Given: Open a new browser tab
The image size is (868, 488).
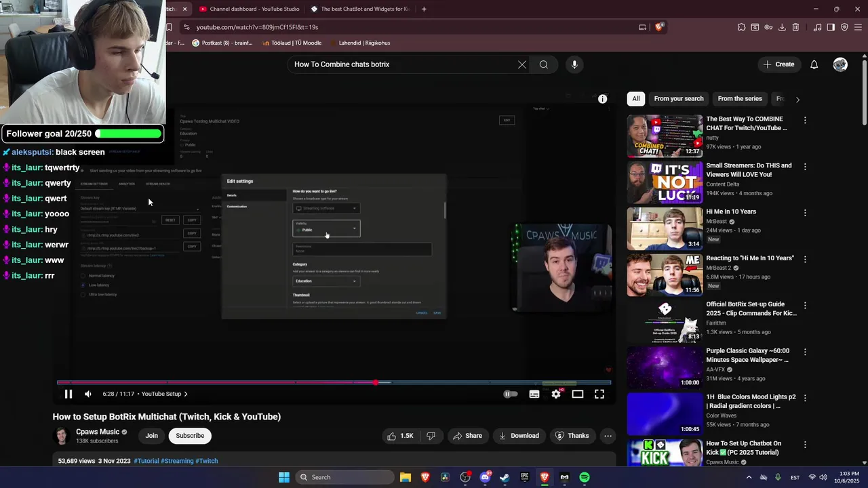Looking at the screenshot, I should click(x=424, y=9).
